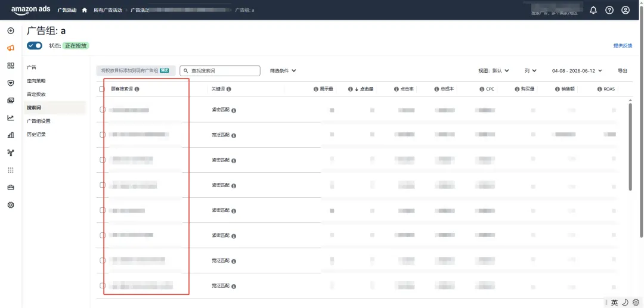Image resolution: width=644 pixels, height=308 pixels.
Task: Open the shield brand protection sidebar icon
Action: 11,83
